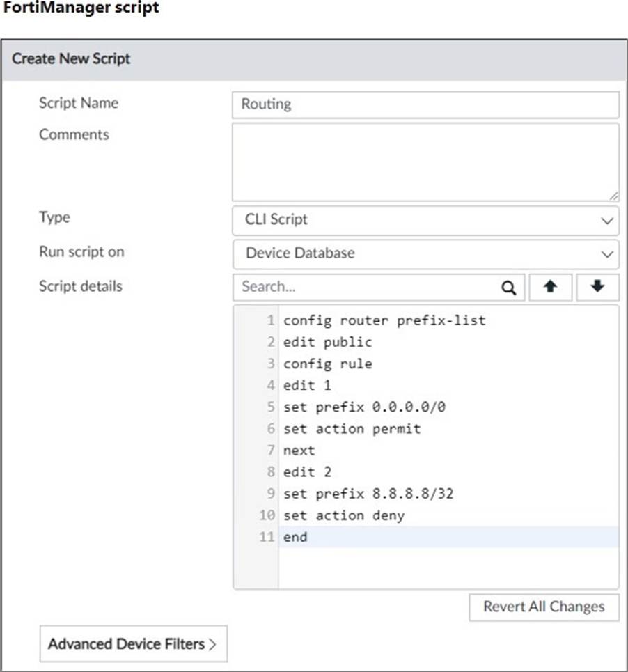The height and width of the screenshot is (672, 628).
Task: Jump to next search match arrow
Action: pos(597,287)
